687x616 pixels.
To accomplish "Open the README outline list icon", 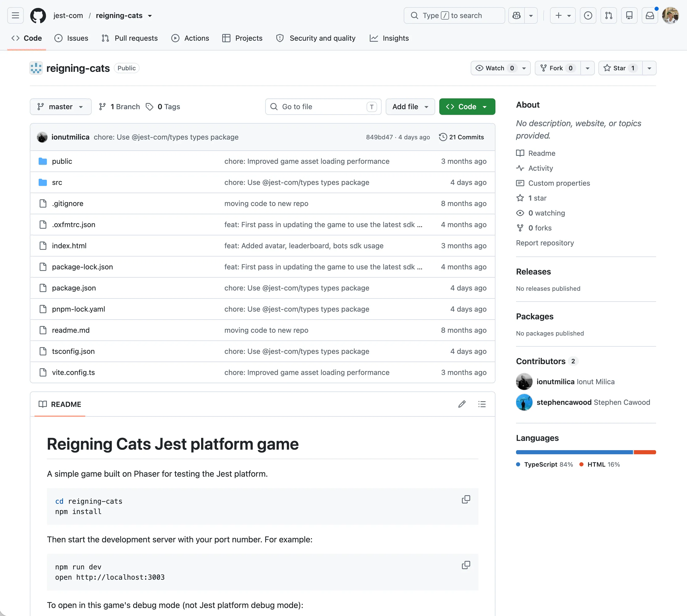I will tap(482, 404).
